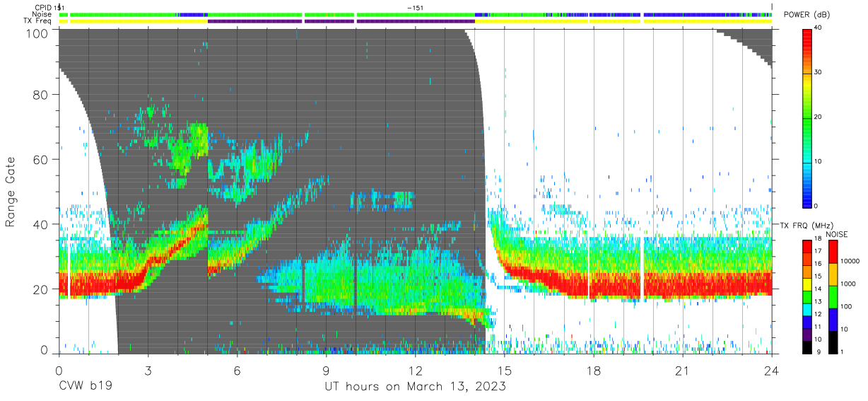Click POWER colorbar tick label 40
The image size is (868, 401).
[819, 28]
